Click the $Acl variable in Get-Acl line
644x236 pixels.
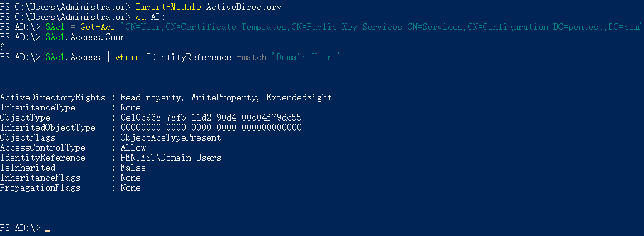tap(55, 27)
